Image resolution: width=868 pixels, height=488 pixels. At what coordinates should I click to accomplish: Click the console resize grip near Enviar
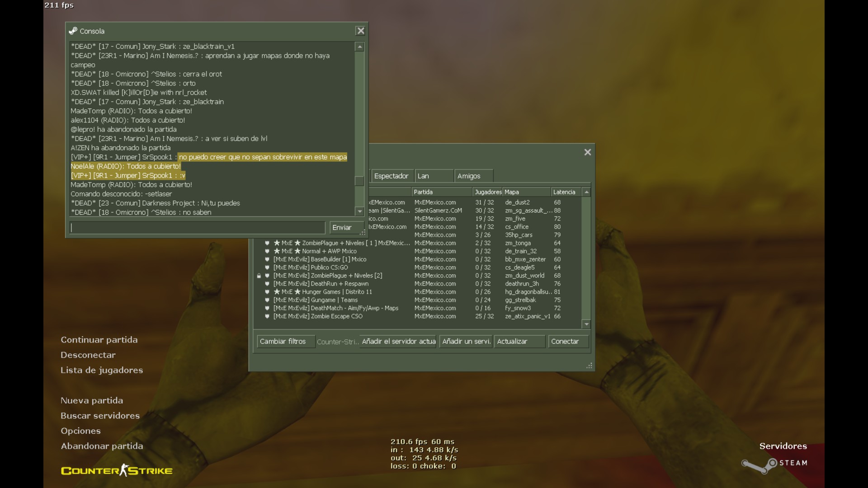[x=363, y=232]
